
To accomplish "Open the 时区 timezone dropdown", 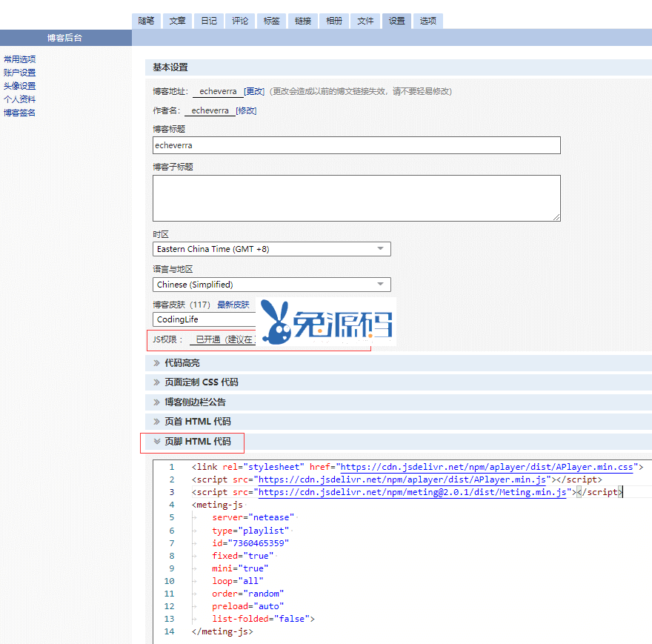I will tap(271, 249).
